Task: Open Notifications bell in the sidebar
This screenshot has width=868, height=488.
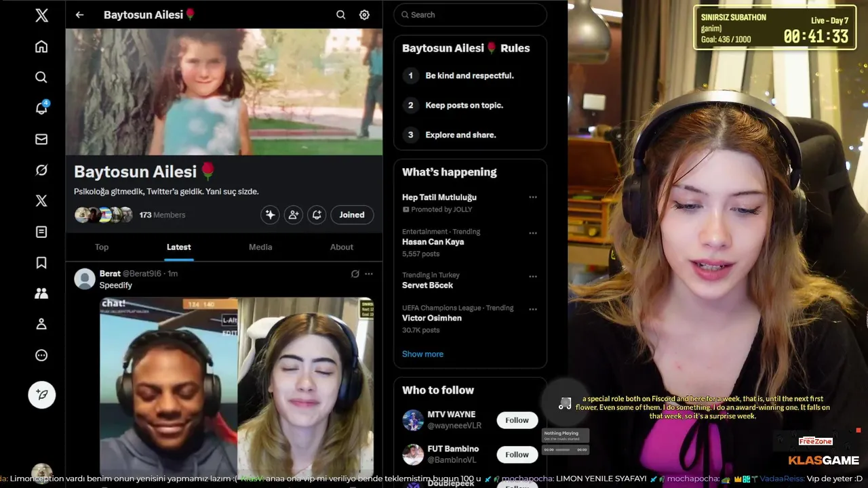Action: pos(41,108)
